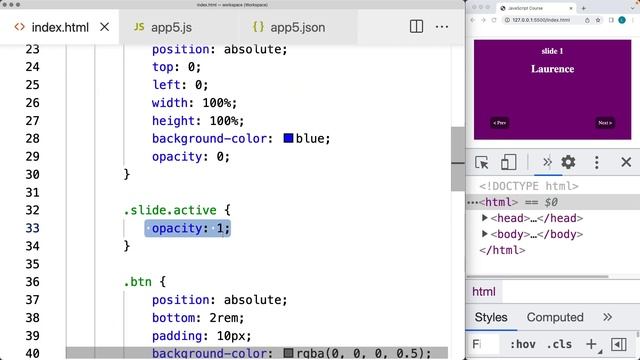Click the share icon in the address bar

pyautogui.click(x=587, y=20)
